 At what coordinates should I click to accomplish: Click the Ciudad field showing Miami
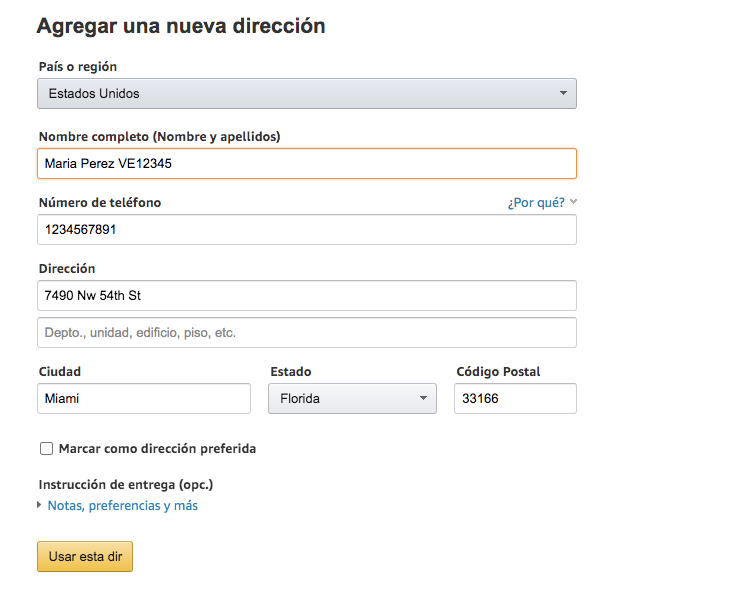(x=144, y=399)
